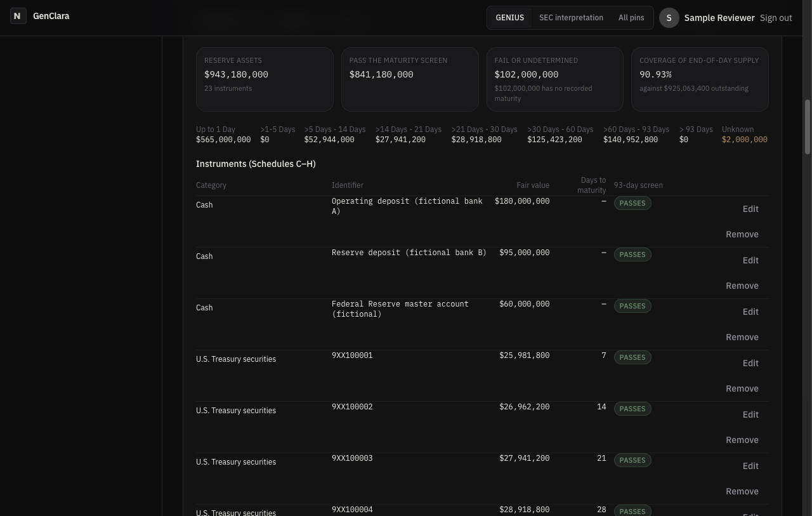
Task: Select the Fail or Undetermined summary card
Action: (555, 79)
